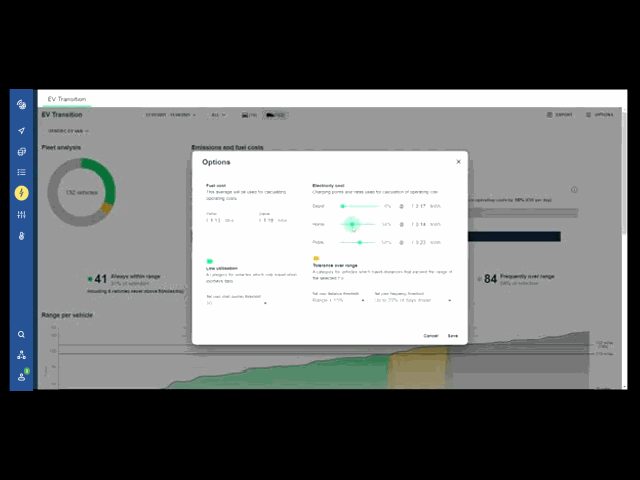Open the search magnifier icon in sidebar
The image size is (640, 480).
21,334
